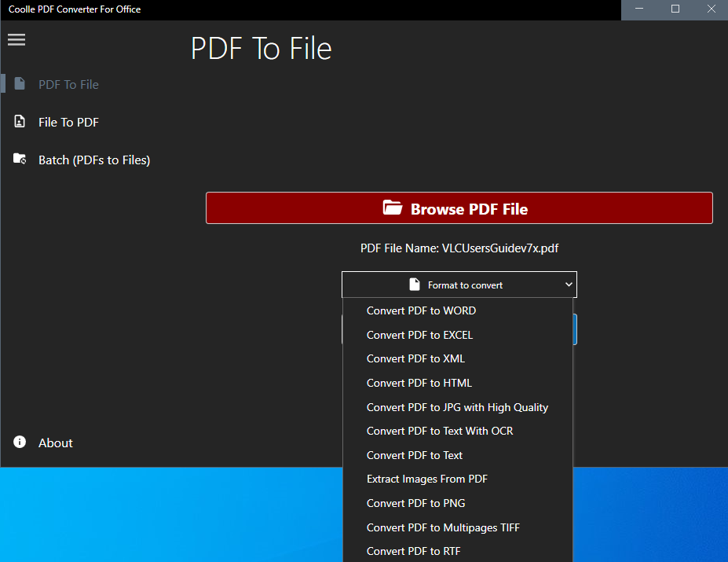This screenshot has height=562, width=728.
Task: Select Convert PDF to RTF
Action: point(458,551)
